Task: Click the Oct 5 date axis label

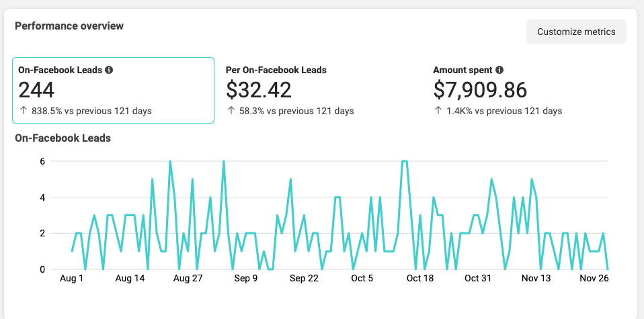Action: pos(364,278)
